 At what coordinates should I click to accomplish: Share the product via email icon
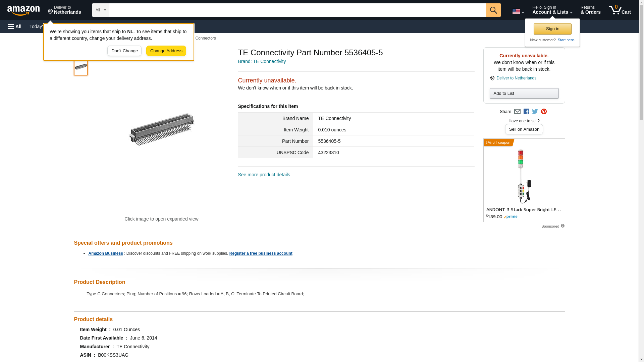pos(517,112)
